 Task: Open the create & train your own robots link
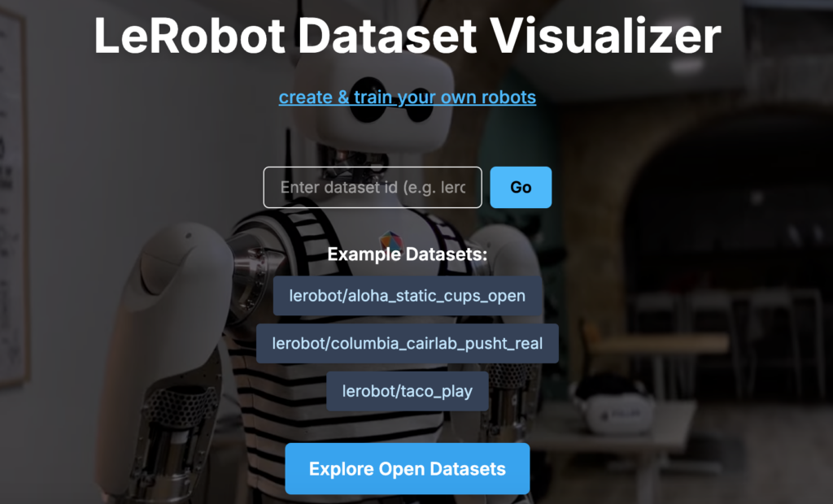point(407,98)
